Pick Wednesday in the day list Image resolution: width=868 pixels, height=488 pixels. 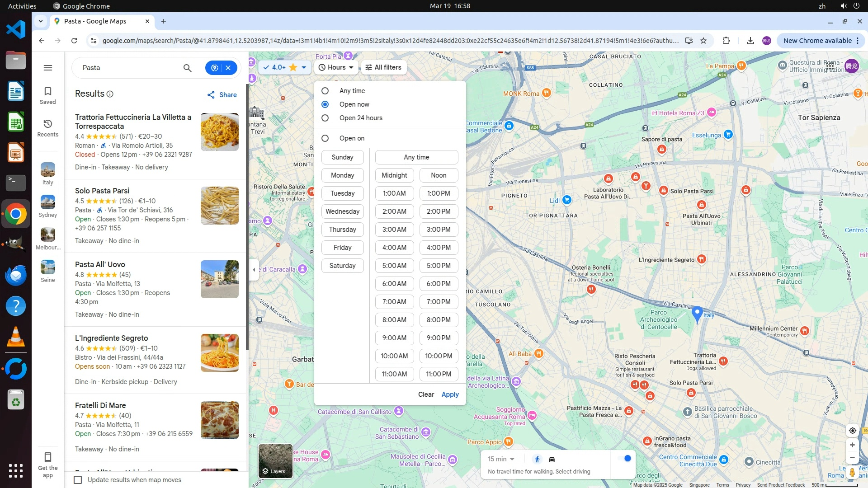pyautogui.click(x=342, y=211)
